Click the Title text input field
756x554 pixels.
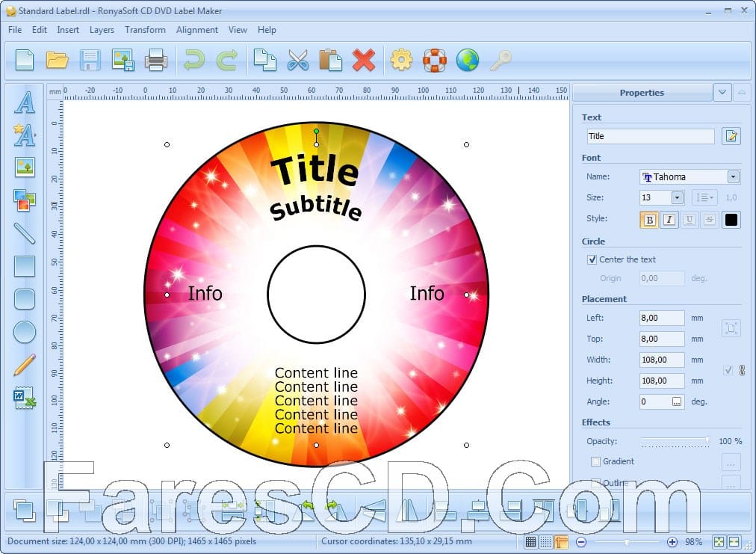651,136
